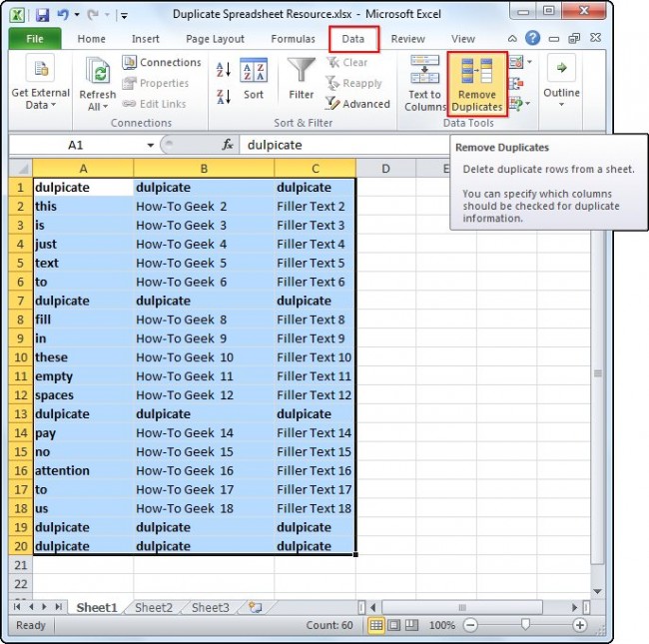Switch to the Data ribbon tab
Viewport: 649px width, 644px height.
click(x=353, y=39)
